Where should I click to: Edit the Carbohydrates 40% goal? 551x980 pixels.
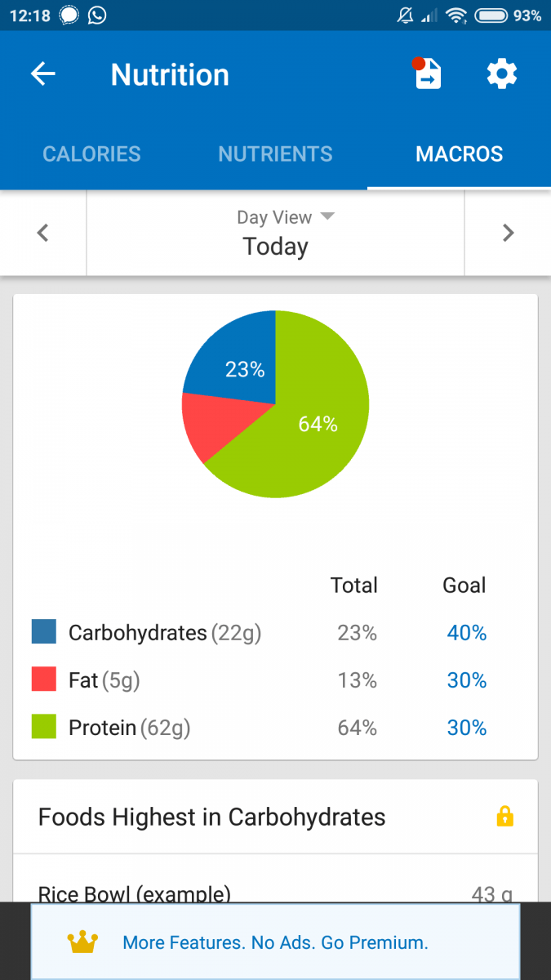click(x=466, y=632)
